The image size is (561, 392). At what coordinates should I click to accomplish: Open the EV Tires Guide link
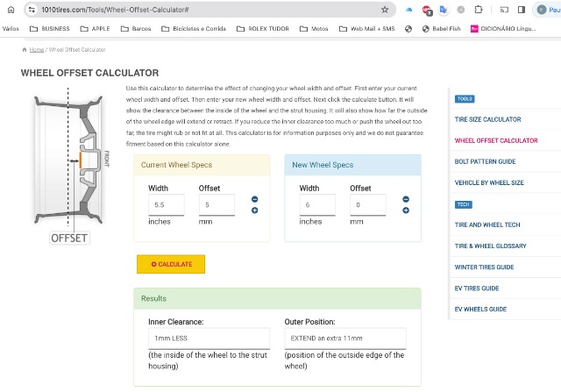(x=477, y=288)
